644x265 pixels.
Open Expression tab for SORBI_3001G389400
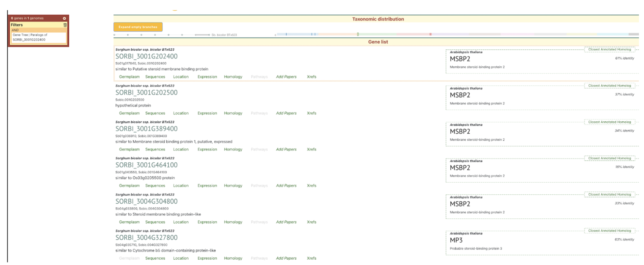(x=207, y=149)
